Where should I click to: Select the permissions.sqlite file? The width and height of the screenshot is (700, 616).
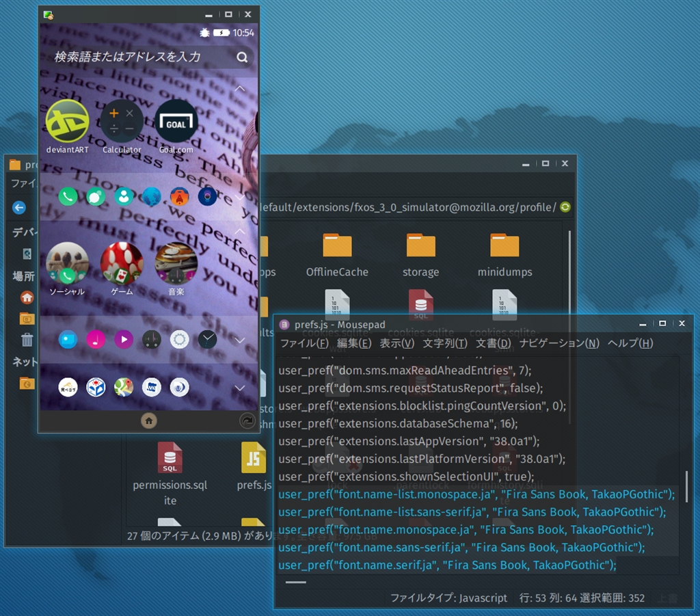[170, 474]
